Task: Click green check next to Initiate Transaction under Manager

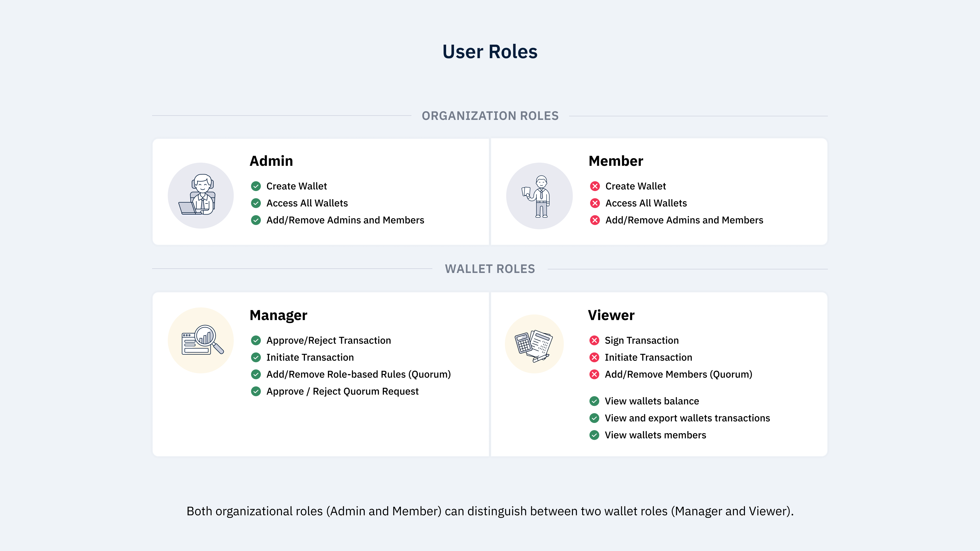Action: pyautogui.click(x=256, y=357)
